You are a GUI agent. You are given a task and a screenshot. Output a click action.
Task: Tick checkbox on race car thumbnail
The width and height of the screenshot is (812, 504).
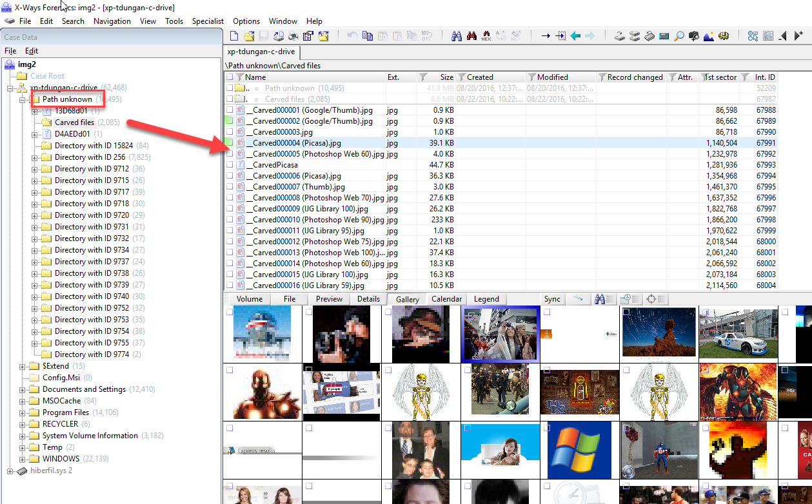(x=706, y=312)
